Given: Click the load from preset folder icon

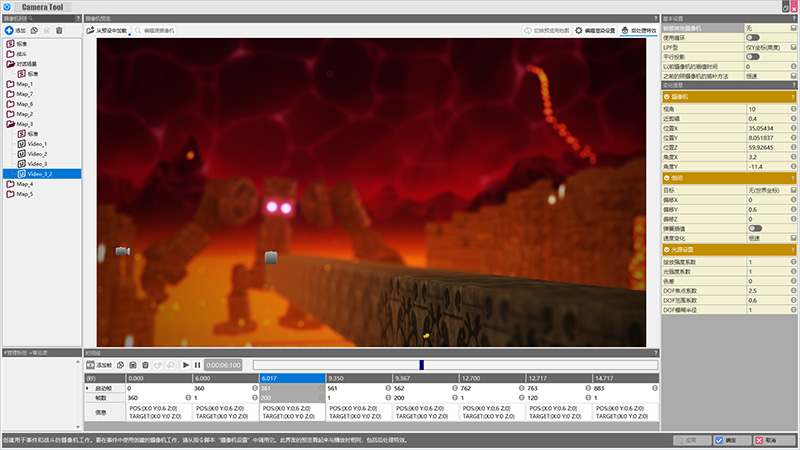Looking at the screenshot, I should coord(91,31).
